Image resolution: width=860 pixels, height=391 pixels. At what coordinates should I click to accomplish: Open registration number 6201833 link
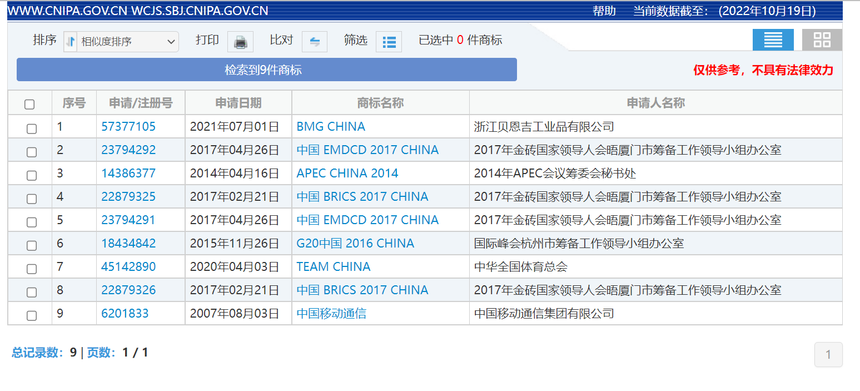[125, 314]
